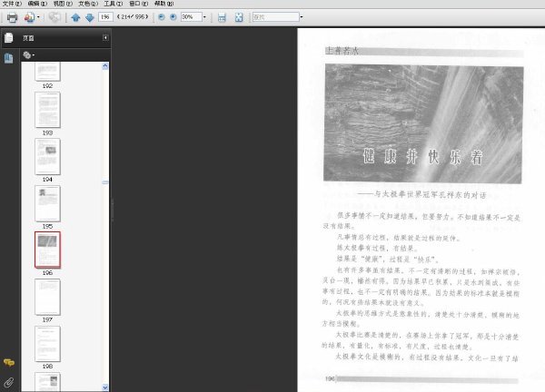The image size is (545, 392).
Task: Open the 帮助 (Help) menu
Action: [x=163, y=4]
